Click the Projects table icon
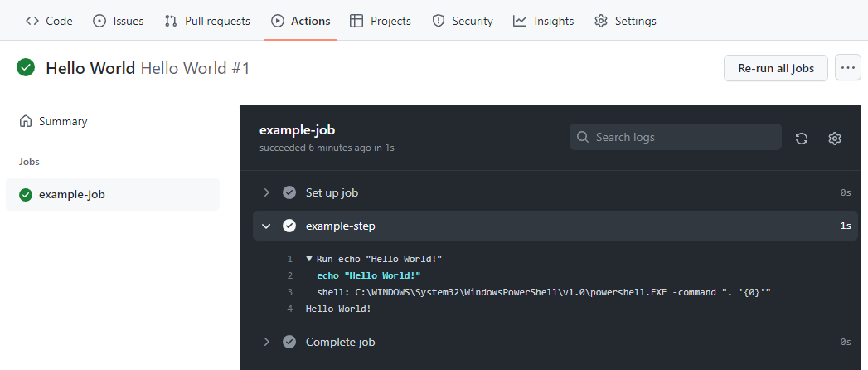The height and width of the screenshot is (370, 868). coord(356,21)
